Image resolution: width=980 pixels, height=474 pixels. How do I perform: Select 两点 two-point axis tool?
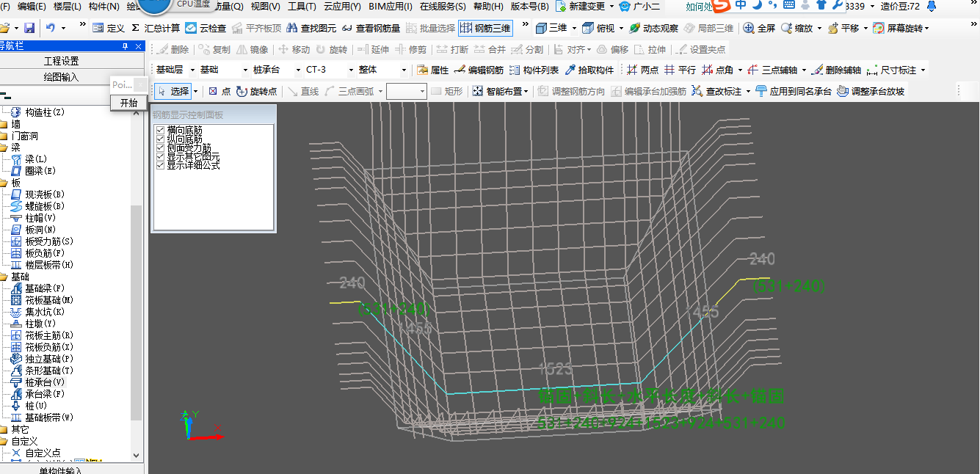pyautogui.click(x=642, y=70)
